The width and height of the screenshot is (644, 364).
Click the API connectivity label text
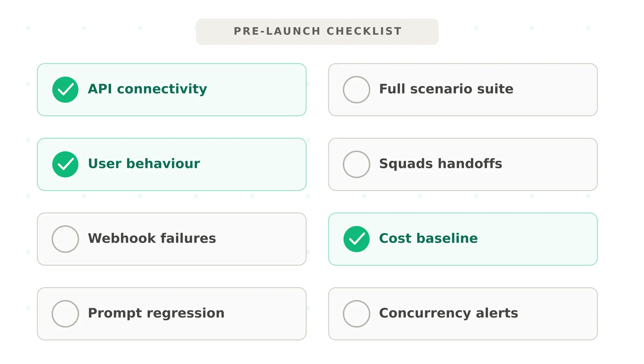[147, 89]
